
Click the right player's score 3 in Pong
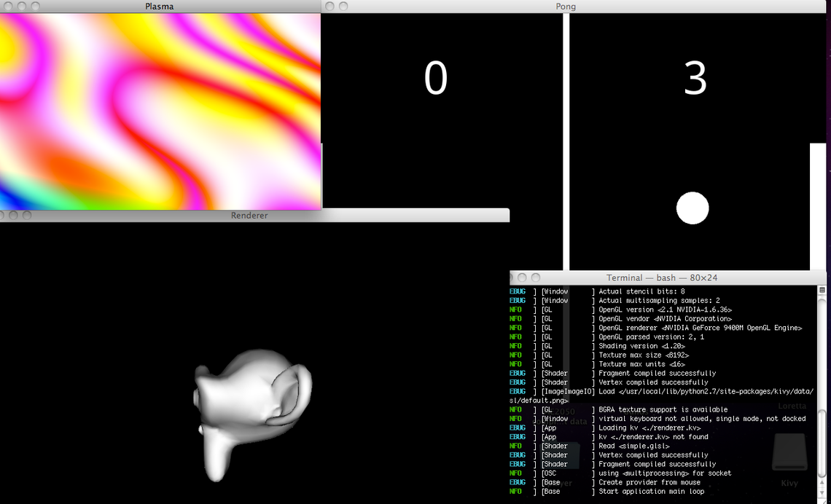click(695, 79)
